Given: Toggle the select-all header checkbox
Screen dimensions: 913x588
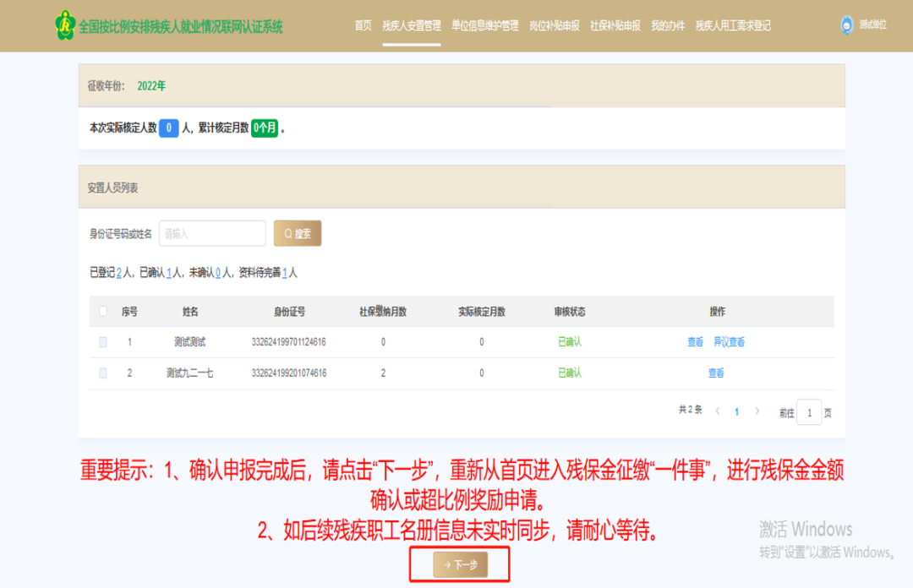Looking at the screenshot, I should [103, 312].
